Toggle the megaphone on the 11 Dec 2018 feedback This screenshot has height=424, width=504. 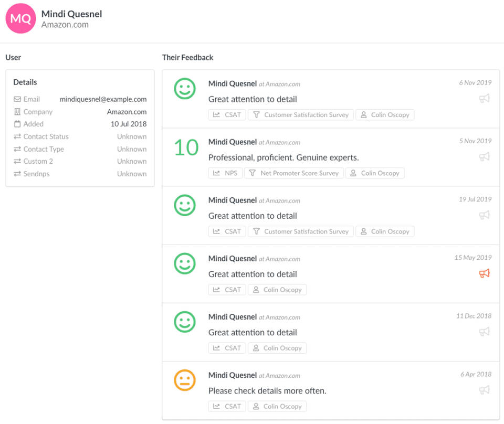click(x=484, y=331)
